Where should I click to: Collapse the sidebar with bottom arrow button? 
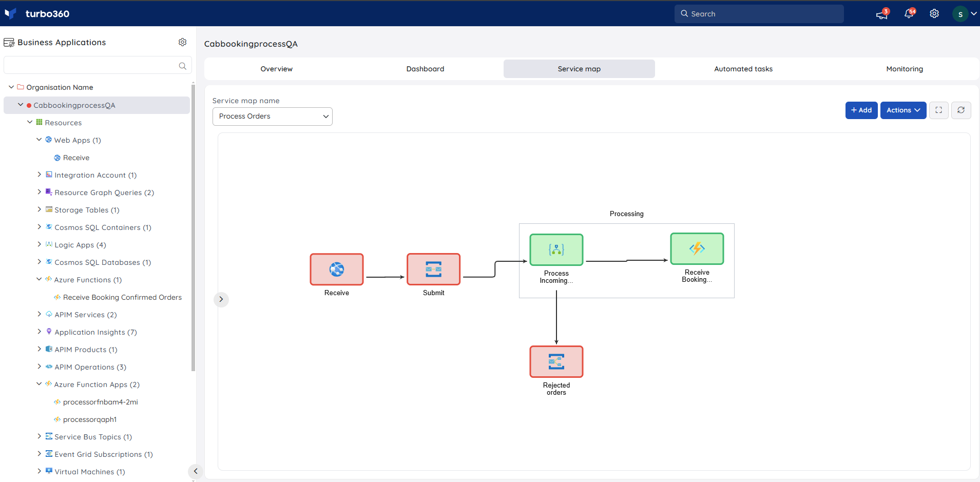(196, 471)
